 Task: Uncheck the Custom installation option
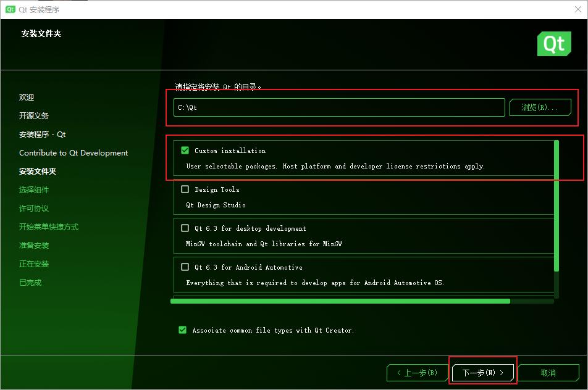click(185, 150)
